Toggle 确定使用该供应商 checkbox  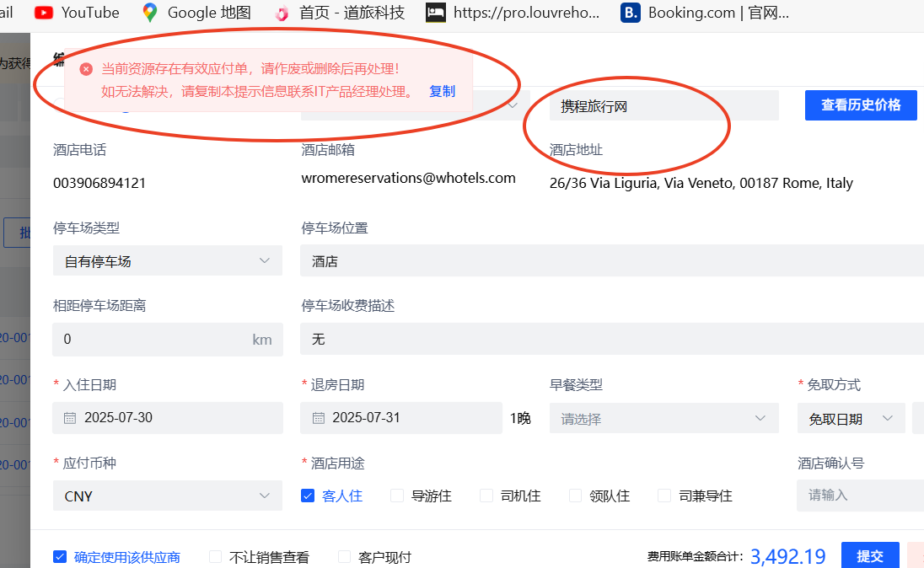click(x=60, y=556)
